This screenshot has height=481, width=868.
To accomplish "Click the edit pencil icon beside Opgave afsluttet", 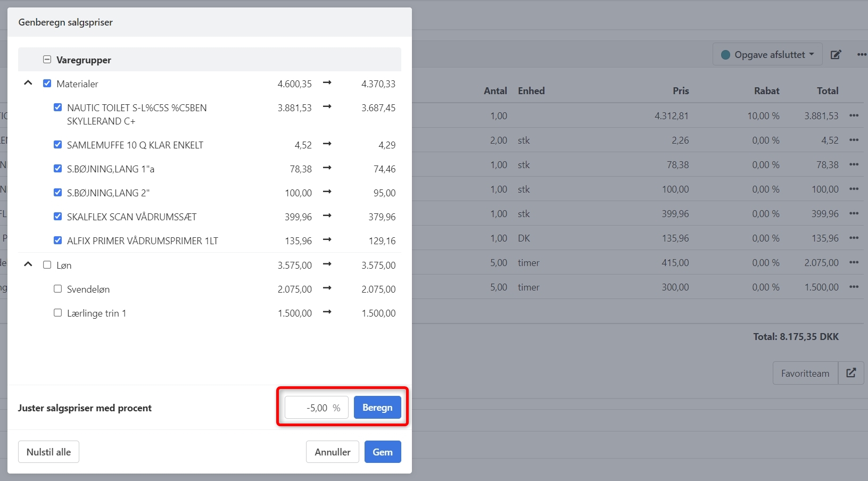I will point(836,55).
